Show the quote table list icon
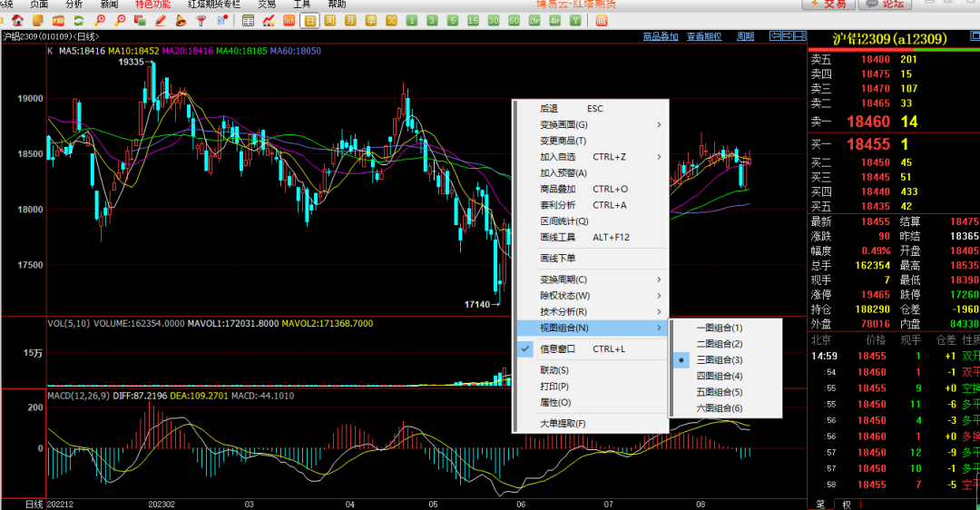 pyautogui.click(x=248, y=21)
